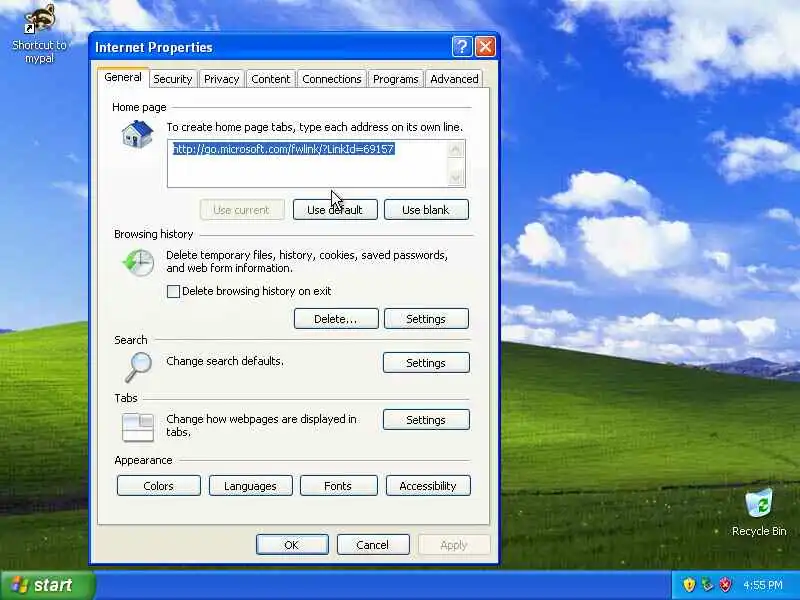Switch to the Advanced tab
The width and height of the screenshot is (800, 600).
(454, 79)
